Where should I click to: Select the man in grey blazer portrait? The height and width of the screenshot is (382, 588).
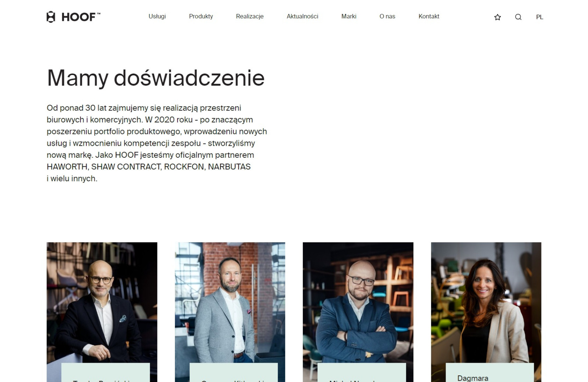230,302
